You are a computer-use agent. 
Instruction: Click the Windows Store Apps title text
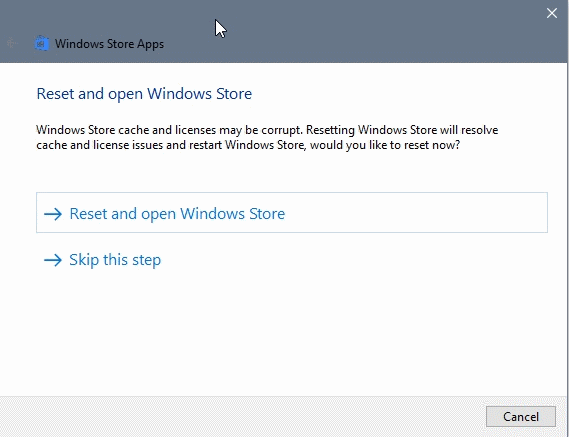coord(109,44)
